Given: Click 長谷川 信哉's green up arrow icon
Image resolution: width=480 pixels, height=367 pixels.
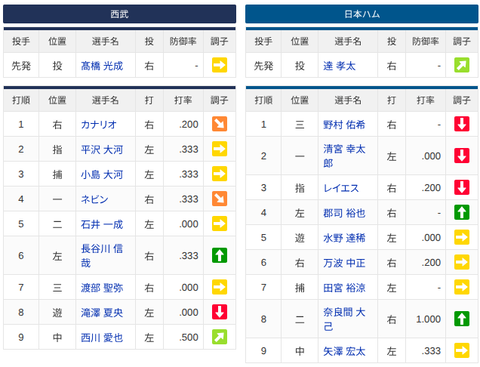Looking at the screenshot, I should (x=219, y=256).
